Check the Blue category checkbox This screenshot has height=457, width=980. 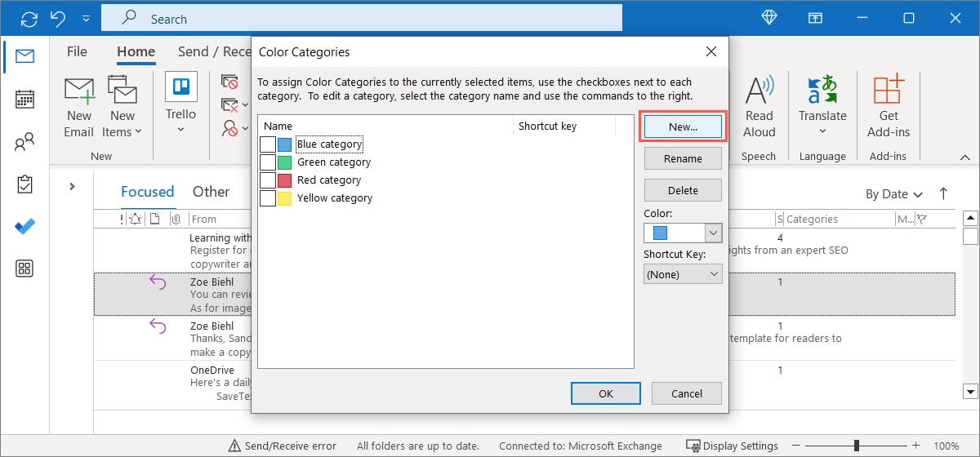tap(268, 144)
